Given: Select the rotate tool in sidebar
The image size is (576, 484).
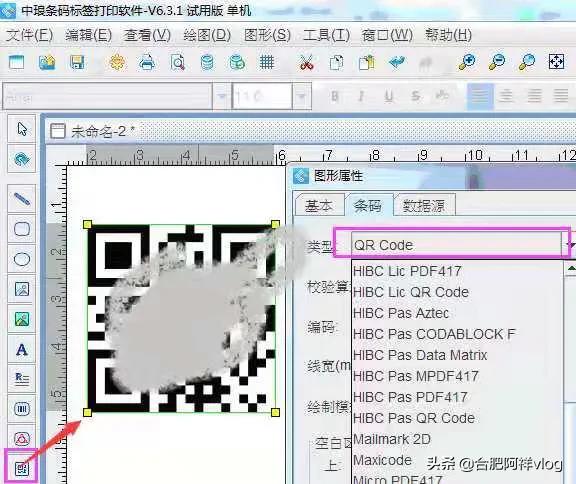Looking at the screenshot, I should 22,159.
